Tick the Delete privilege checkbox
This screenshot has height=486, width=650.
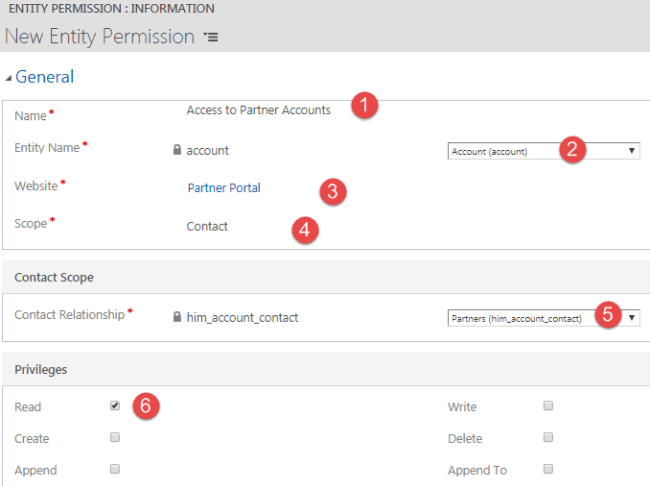click(x=547, y=437)
